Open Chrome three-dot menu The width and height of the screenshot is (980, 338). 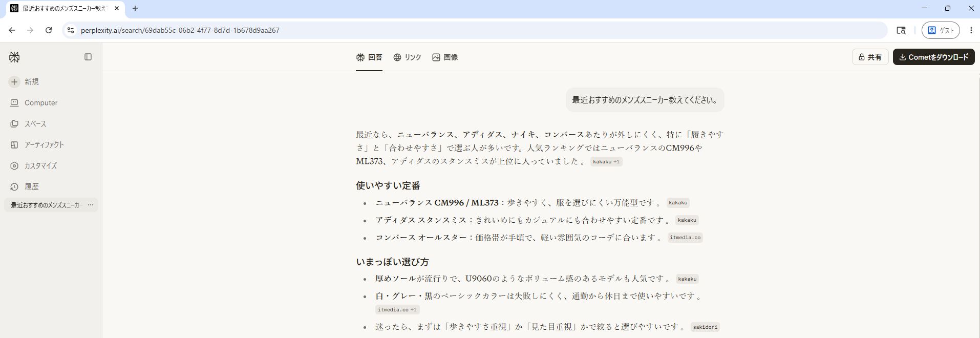971,30
